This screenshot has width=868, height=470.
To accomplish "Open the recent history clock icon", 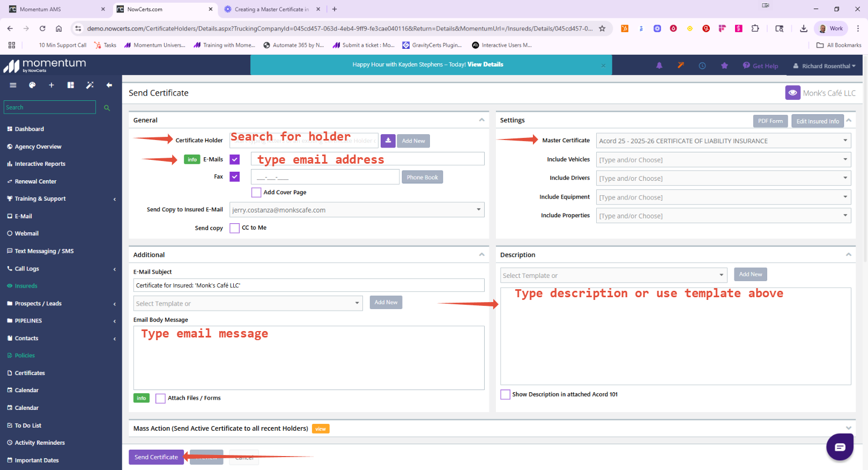I will pyautogui.click(x=702, y=65).
